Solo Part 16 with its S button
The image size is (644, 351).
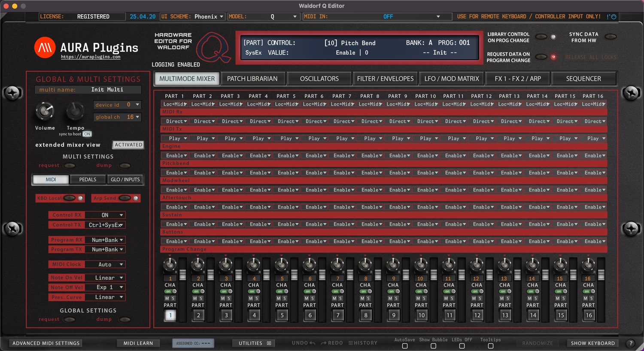click(592, 298)
